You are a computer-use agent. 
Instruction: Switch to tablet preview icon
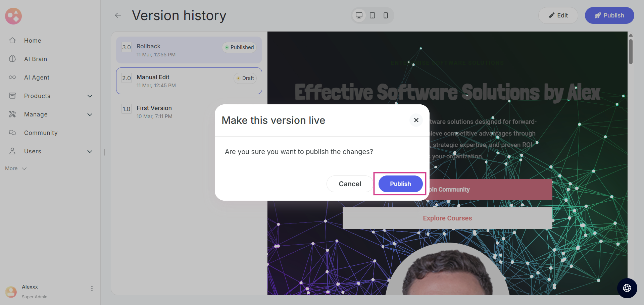click(373, 15)
